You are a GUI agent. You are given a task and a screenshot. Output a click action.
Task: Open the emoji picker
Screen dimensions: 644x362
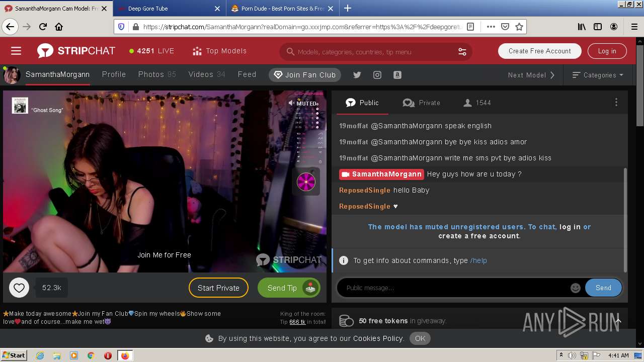(576, 288)
